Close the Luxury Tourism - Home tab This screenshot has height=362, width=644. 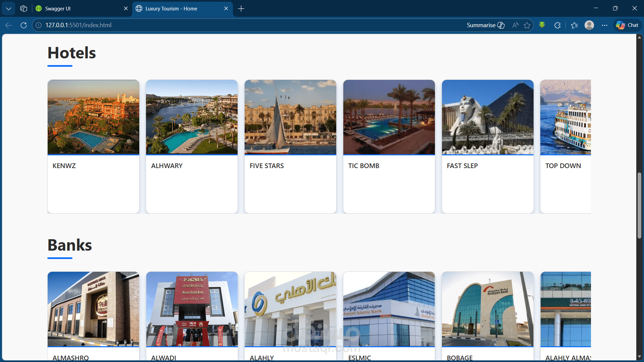click(226, 9)
